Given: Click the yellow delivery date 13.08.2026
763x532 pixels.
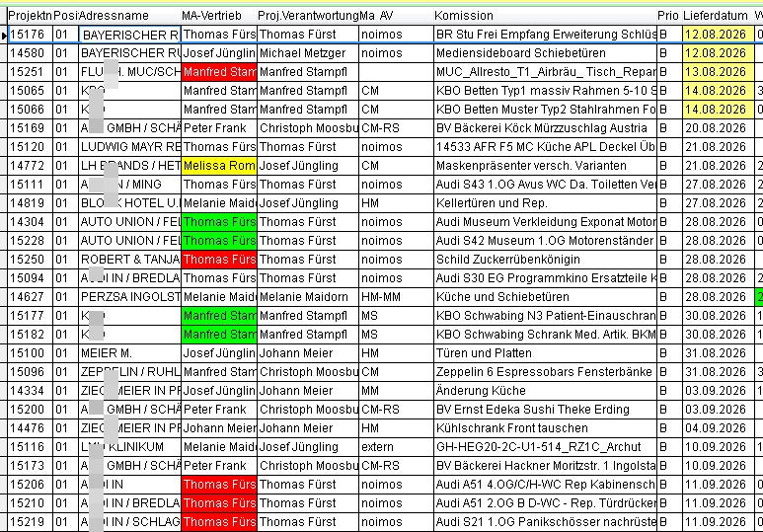Looking at the screenshot, I should (719, 72).
